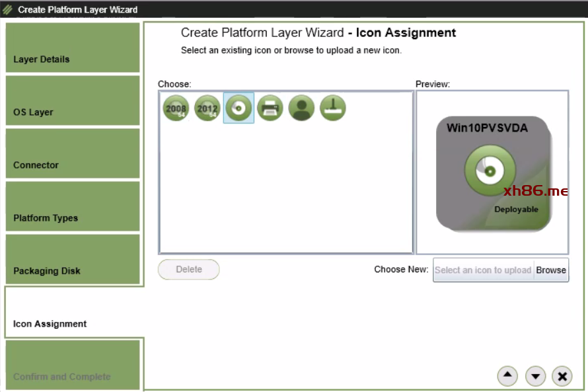Go to previous step with up arrow
Screen dimensions: 588x392
coord(507,375)
